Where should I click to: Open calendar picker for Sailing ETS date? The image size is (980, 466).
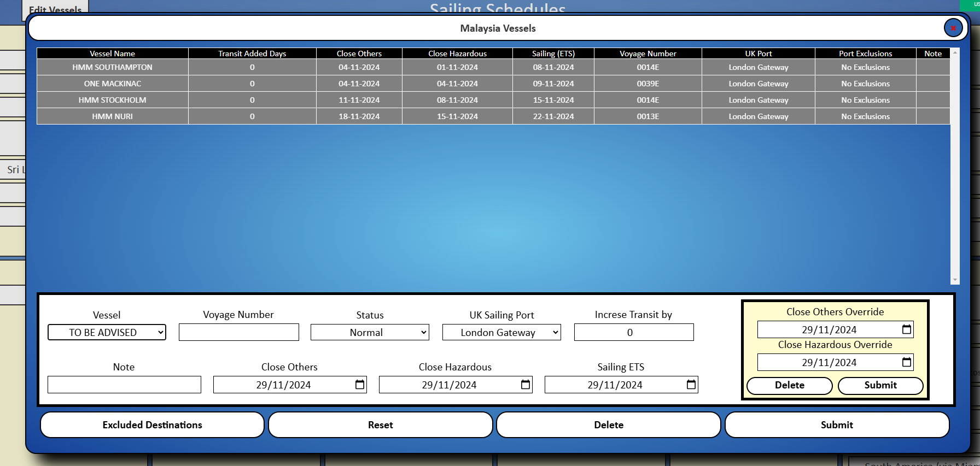pos(691,385)
